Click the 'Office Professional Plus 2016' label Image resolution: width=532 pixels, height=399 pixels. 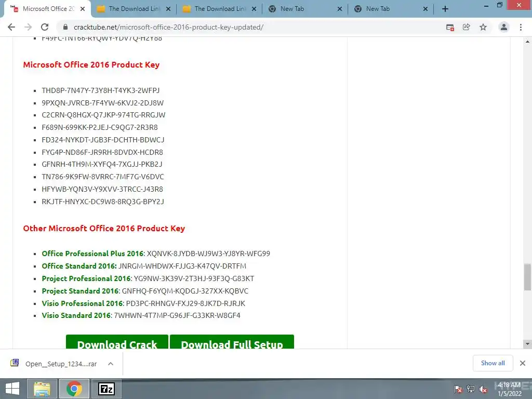[92, 254]
